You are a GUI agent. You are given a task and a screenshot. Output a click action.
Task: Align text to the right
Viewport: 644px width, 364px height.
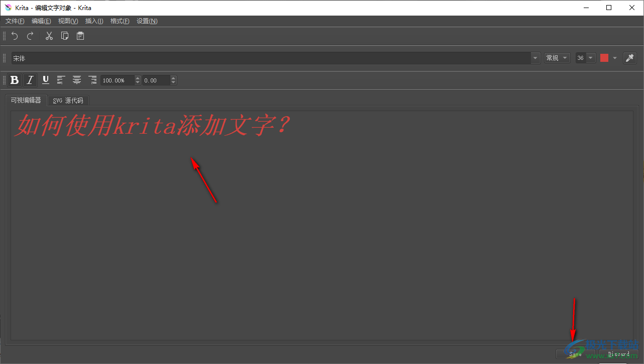tap(92, 80)
